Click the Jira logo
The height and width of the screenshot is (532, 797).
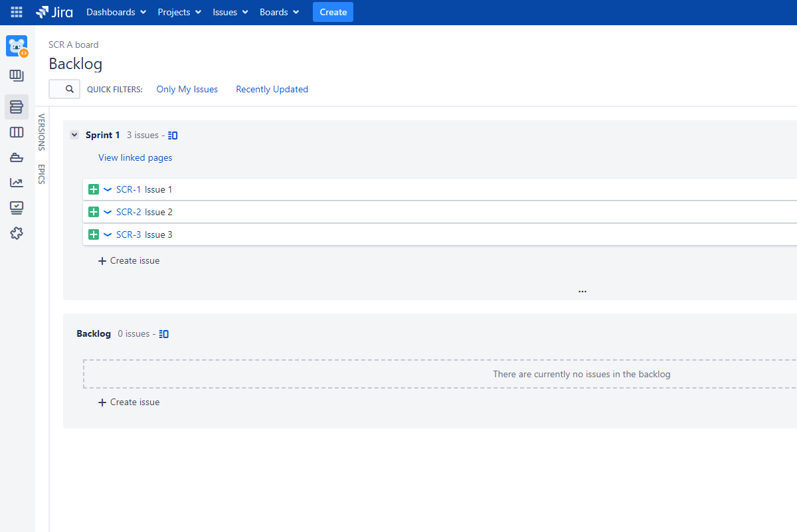click(54, 12)
